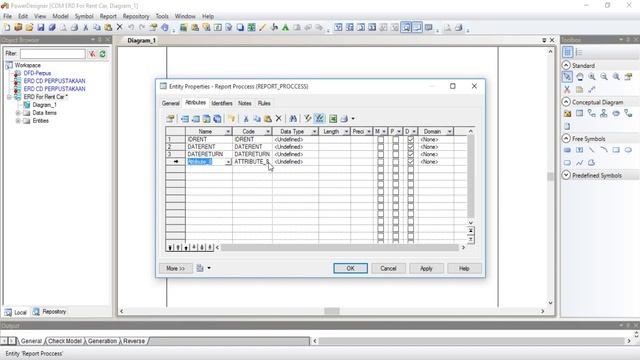Click the Print icon in main toolbar
The image size is (640, 360).
tap(74, 27)
